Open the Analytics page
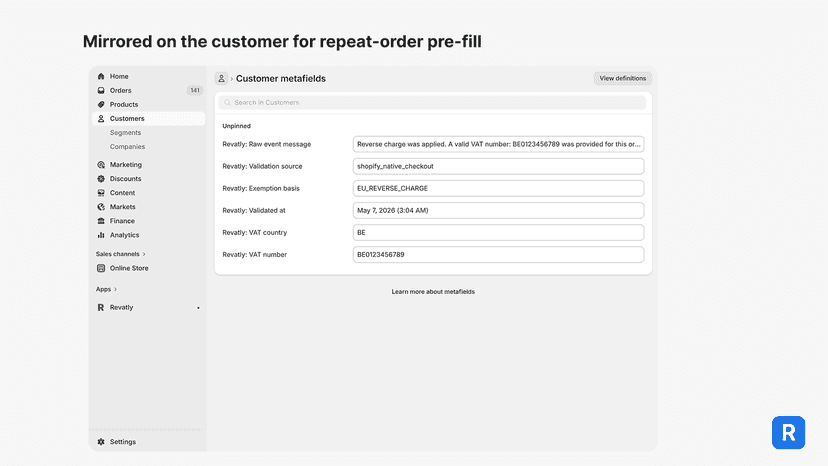The height and width of the screenshot is (466, 828). point(124,235)
